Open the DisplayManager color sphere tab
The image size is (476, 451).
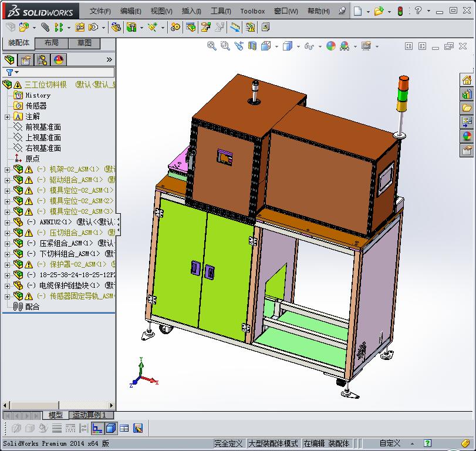[x=59, y=60]
